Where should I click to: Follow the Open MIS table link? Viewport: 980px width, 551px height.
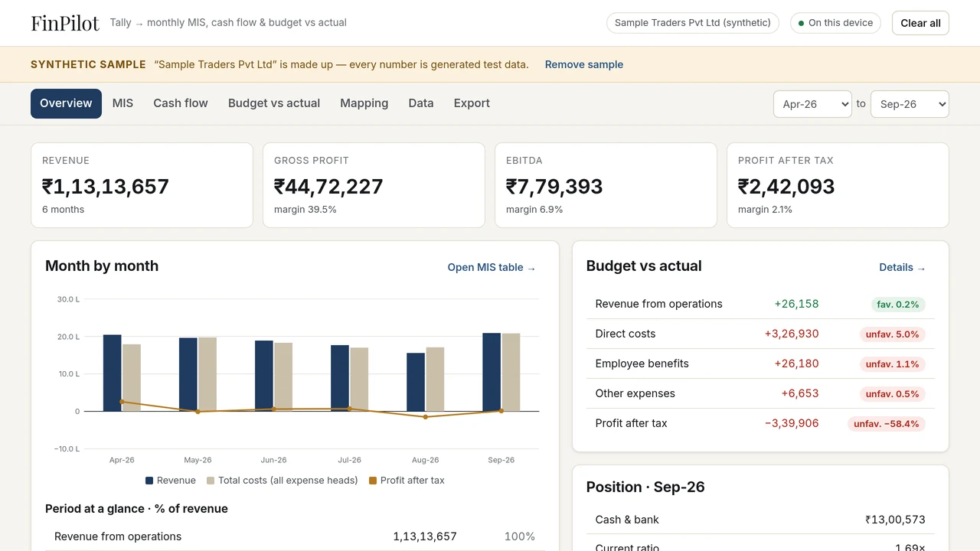coord(492,267)
